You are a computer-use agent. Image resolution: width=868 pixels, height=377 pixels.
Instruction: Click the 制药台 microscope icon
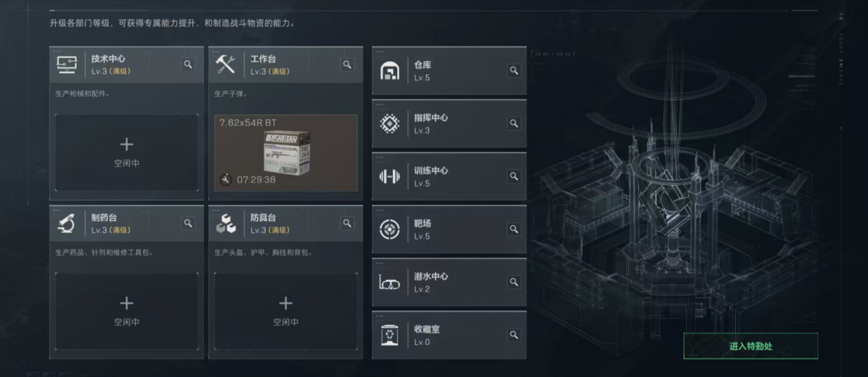click(x=67, y=223)
